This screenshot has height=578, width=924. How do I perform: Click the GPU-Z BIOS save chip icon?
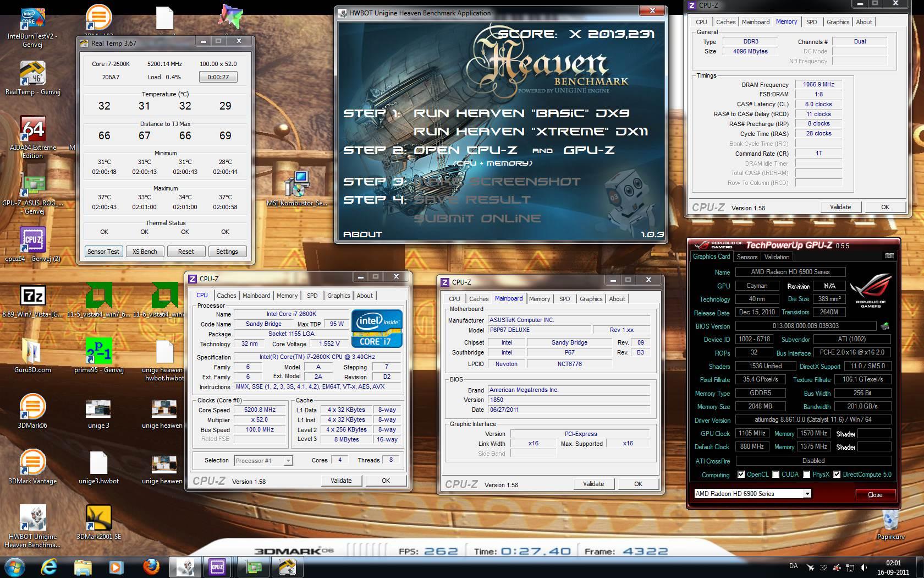point(885,326)
